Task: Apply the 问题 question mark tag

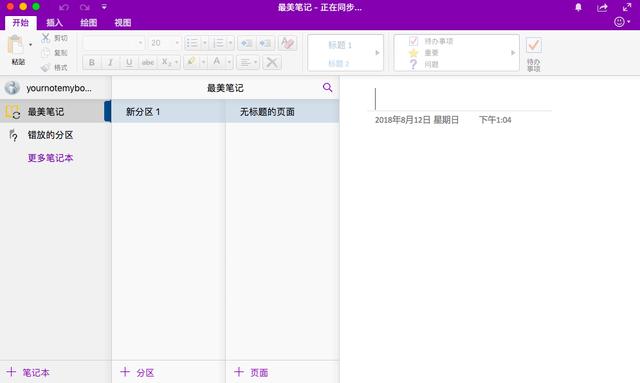Action: tap(423, 64)
